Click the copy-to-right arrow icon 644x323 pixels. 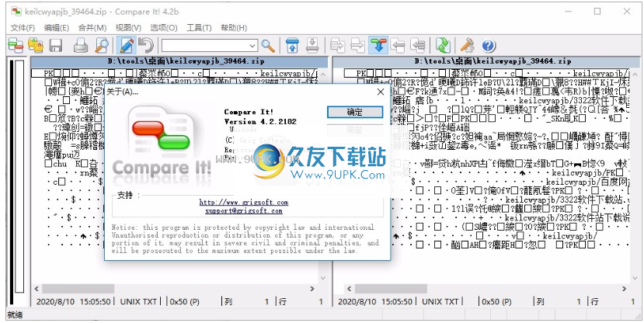338,46
